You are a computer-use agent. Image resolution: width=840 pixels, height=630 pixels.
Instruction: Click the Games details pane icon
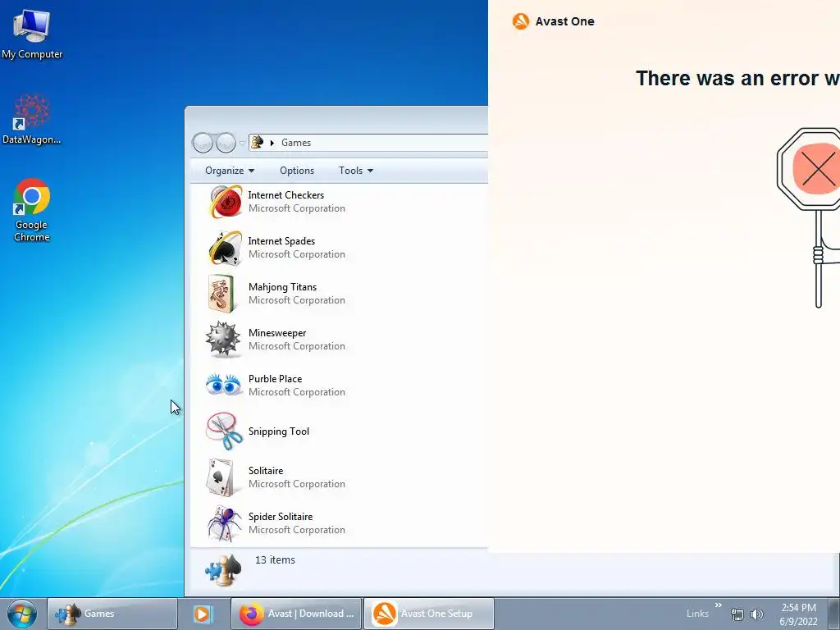[x=223, y=571]
